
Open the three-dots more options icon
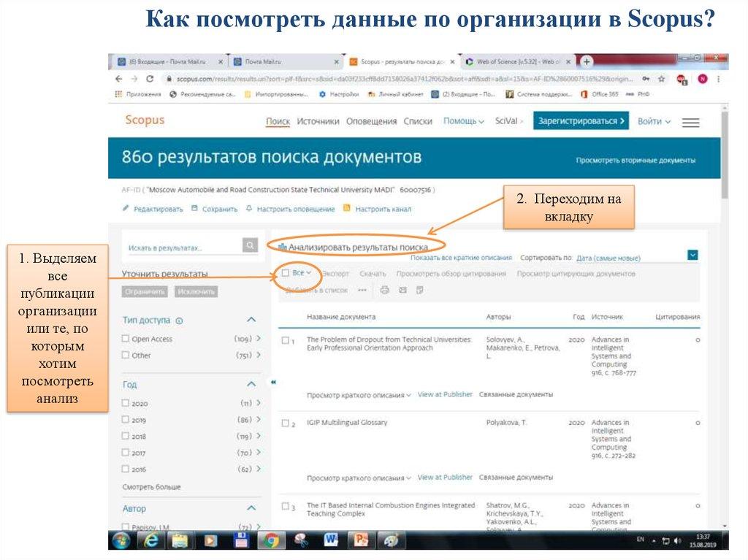362,290
